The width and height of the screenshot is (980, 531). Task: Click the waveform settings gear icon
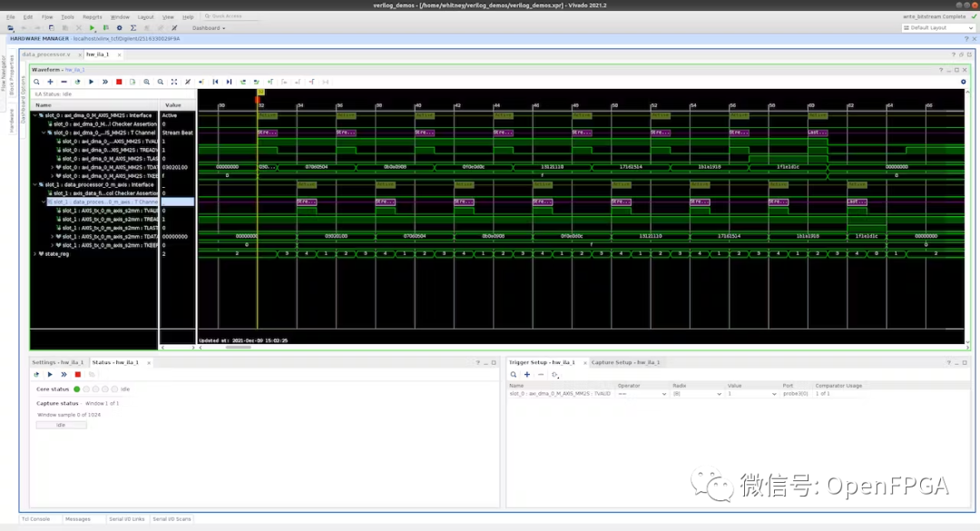(964, 82)
